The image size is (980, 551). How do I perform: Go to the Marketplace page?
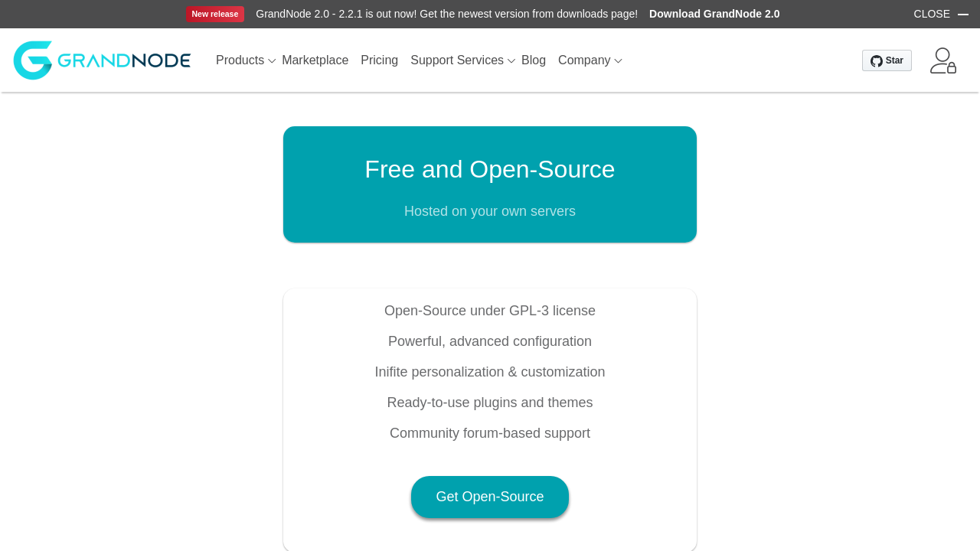point(315,60)
